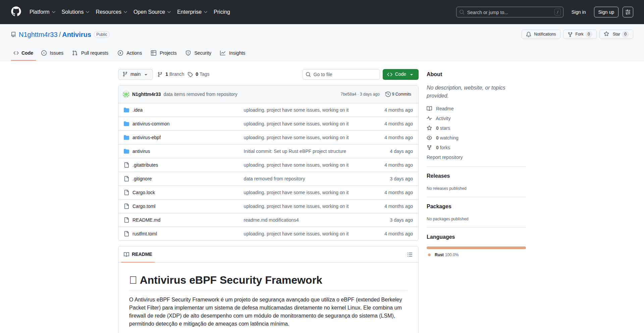Click the GitHub logo in the navbar
This screenshot has height=333, width=644.
15,12
